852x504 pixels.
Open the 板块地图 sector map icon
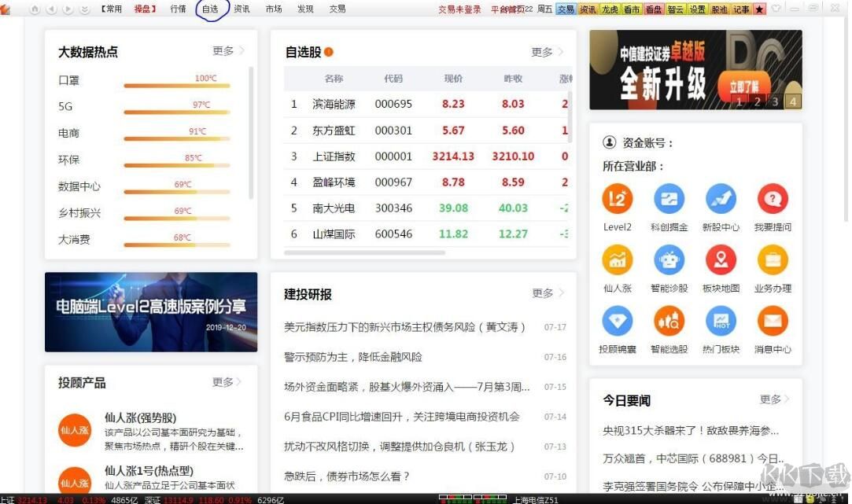[x=721, y=260]
